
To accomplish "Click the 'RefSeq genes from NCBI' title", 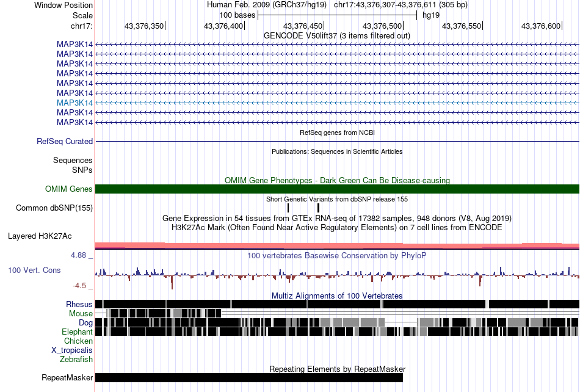I will (x=338, y=132).
